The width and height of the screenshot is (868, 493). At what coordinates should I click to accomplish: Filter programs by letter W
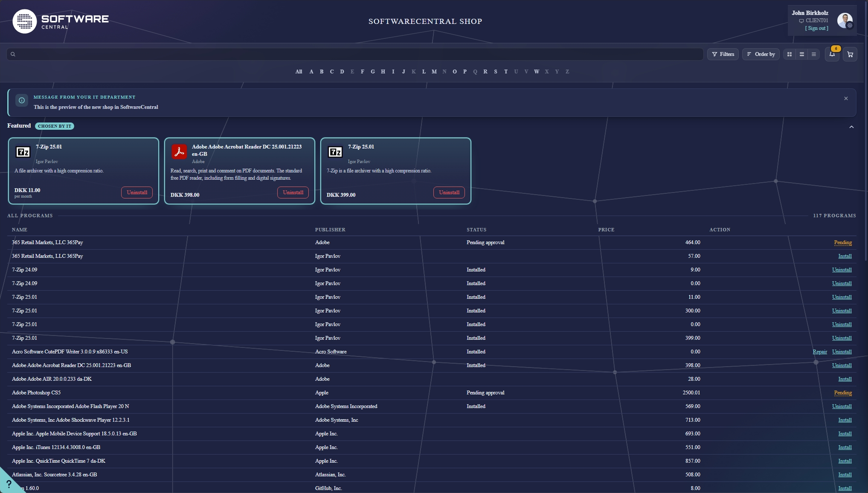tap(537, 72)
